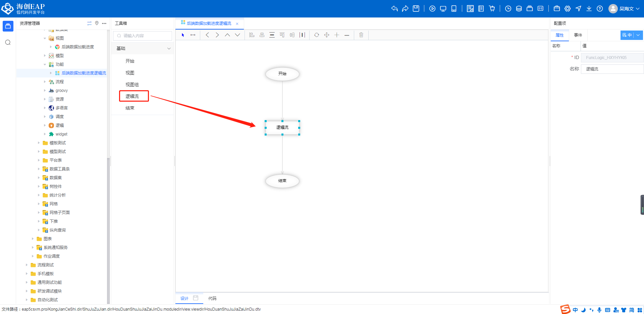Image resolution: width=644 pixels, height=314 pixels.
Task: Switch to the 代码 tab
Action: pos(212,298)
